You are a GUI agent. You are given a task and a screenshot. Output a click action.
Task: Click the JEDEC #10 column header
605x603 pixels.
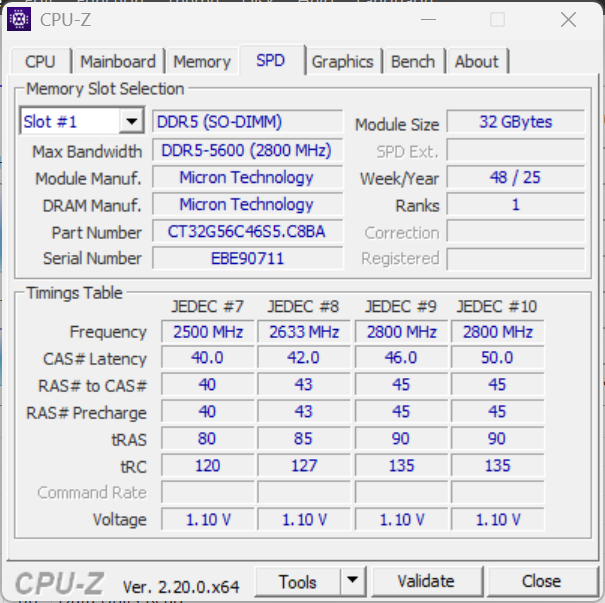[497, 307]
